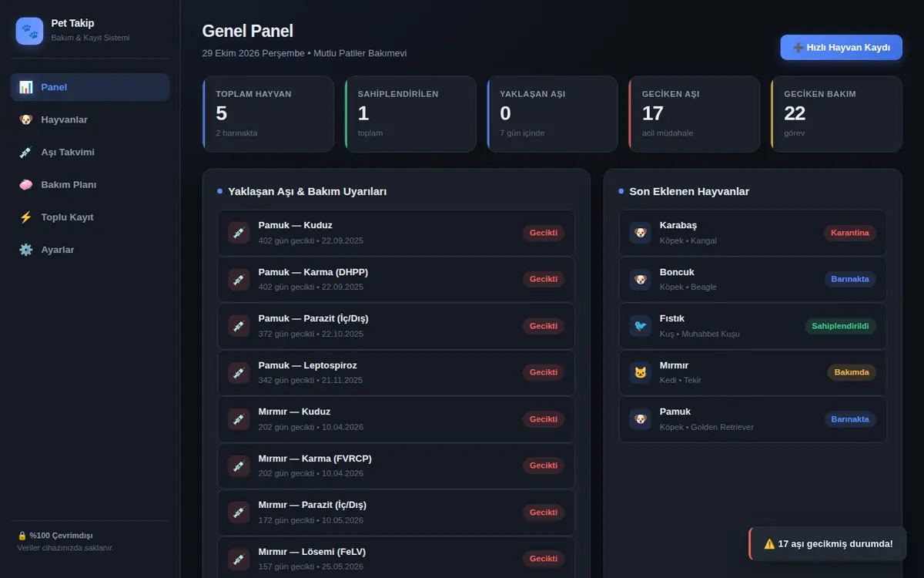Click the dog face icon beside Hayvanlar
924x578 pixels.
(x=26, y=119)
